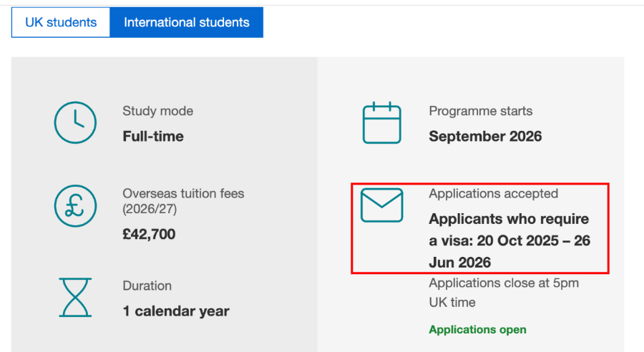Click the clock icon for study mode
This screenshot has height=352, width=644.
tap(75, 123)
